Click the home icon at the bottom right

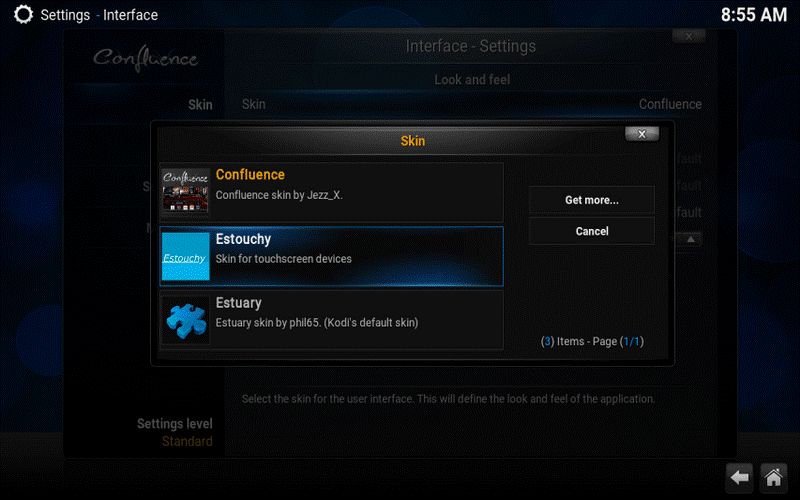click(773, 478)
